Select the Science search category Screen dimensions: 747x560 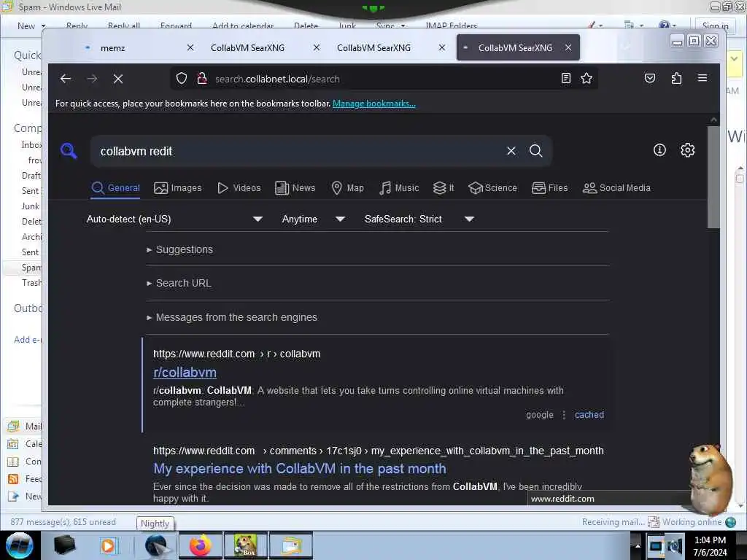492,187
